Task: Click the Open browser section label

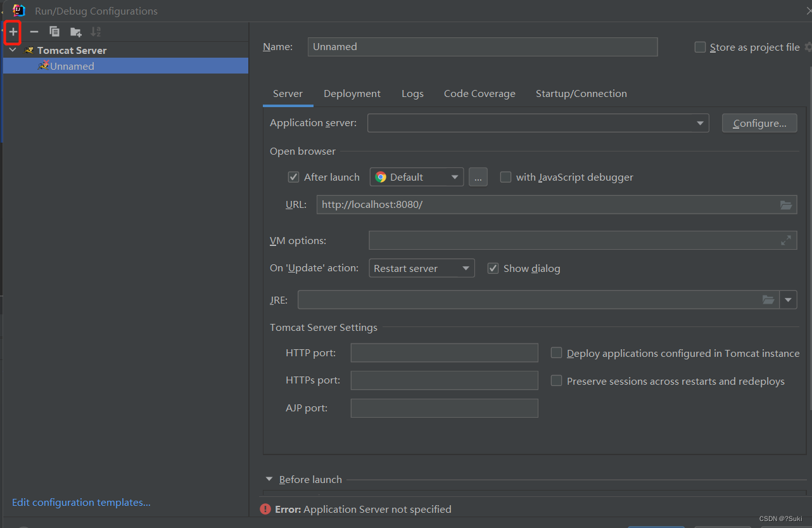Action: click(x=303, y=151)
